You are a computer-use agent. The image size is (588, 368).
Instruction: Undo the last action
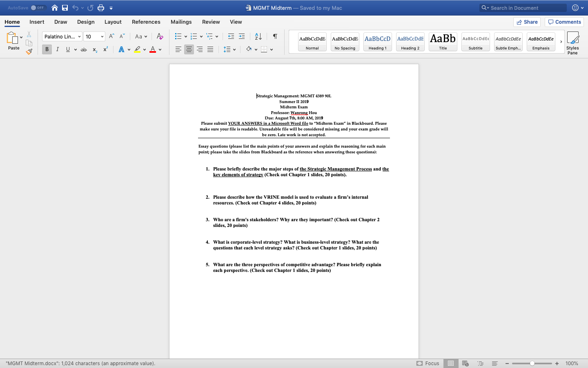pos(76,8)
